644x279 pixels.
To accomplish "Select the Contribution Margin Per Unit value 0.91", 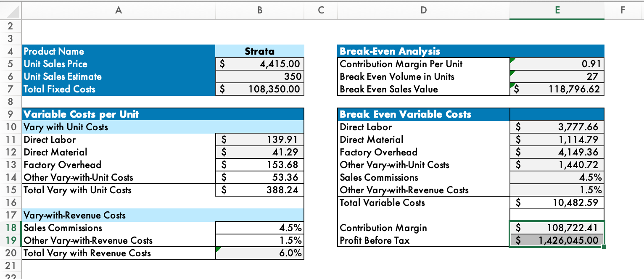I will tap(556, 64).
